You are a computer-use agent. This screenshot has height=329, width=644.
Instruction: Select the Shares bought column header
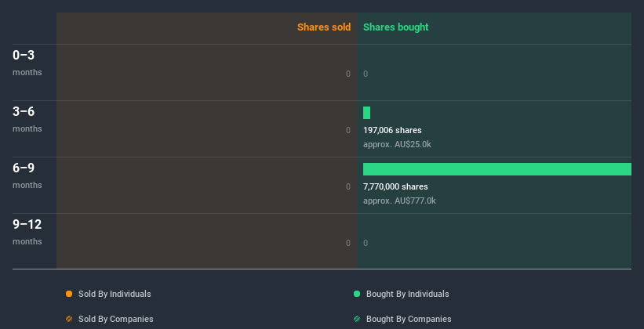click(395, 27)
